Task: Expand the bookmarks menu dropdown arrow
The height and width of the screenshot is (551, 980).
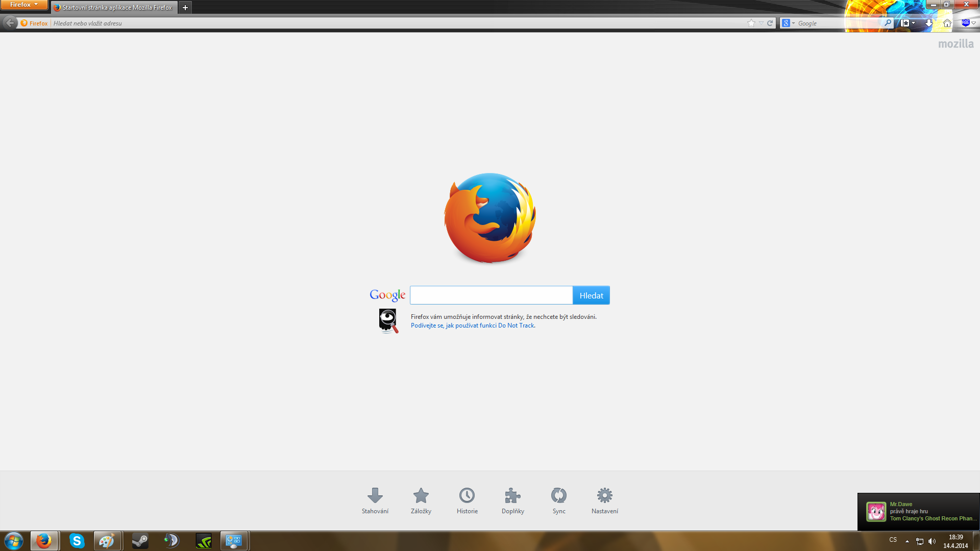Action: click(913, 23)
